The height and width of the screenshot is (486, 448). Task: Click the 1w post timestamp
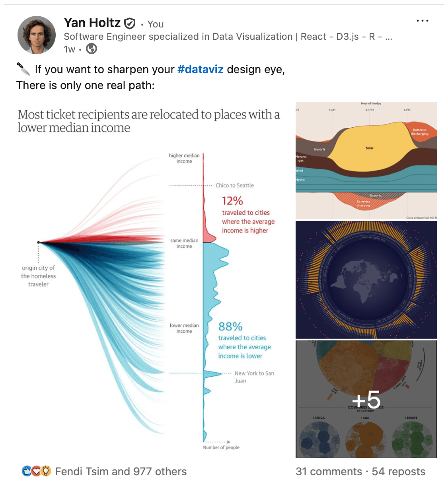[69, 49]
